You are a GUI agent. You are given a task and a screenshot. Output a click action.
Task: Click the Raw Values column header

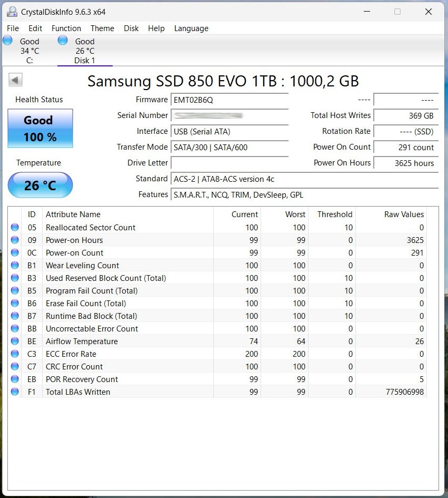391,214
